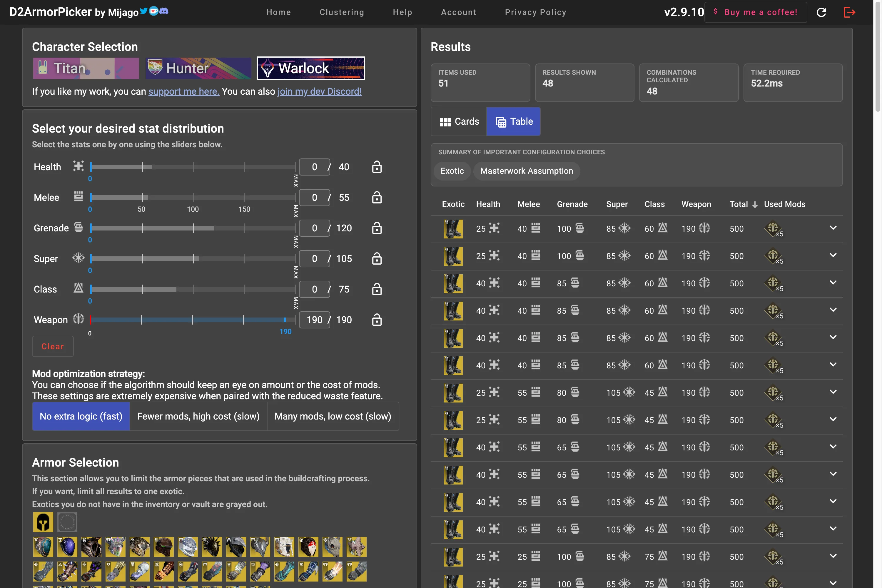Click the sort arrow next to Total

pyautogui.click(x=755, y=204)
